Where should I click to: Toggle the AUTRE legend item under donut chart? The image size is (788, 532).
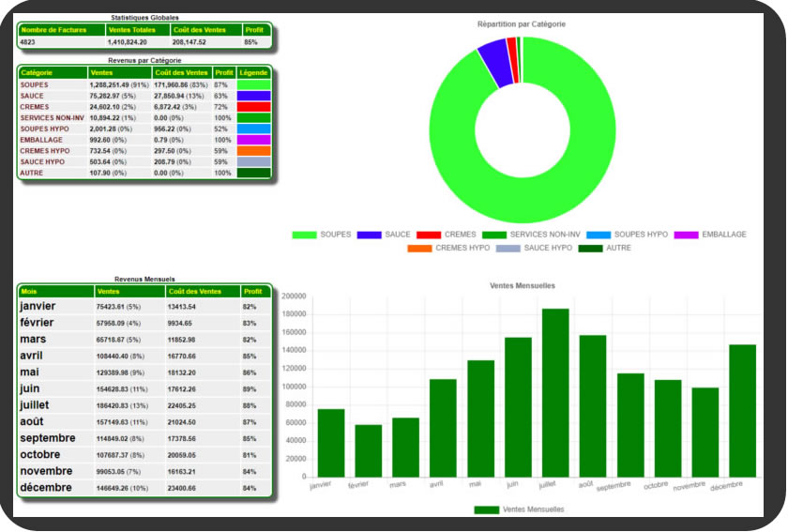point(604,248)
